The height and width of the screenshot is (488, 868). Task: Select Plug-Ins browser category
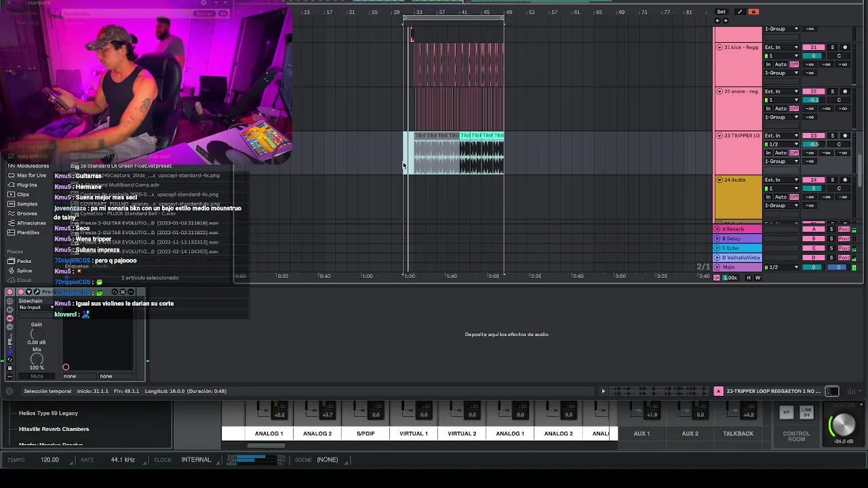[x=23, y=185]
